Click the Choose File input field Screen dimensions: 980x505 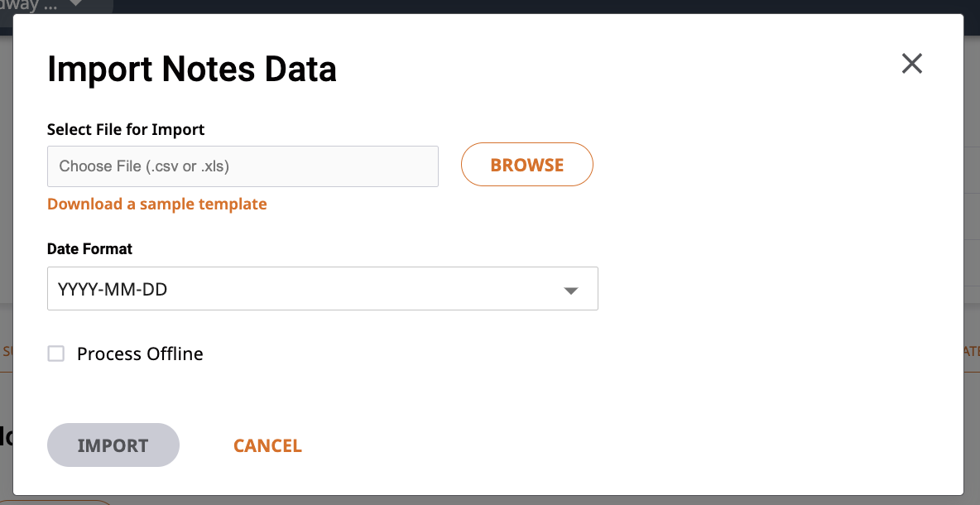(243, 166)
